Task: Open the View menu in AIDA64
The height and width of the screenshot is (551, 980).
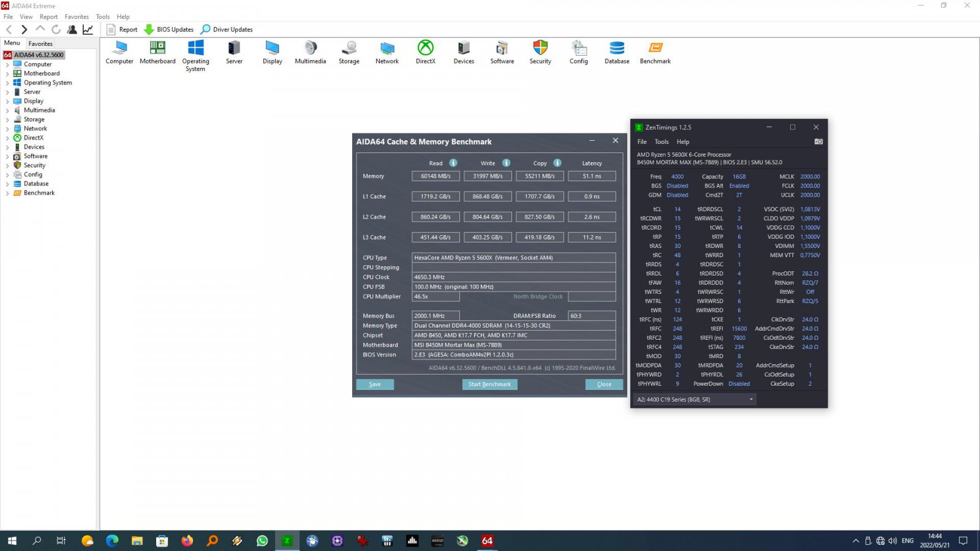Action: coord(26,17)
